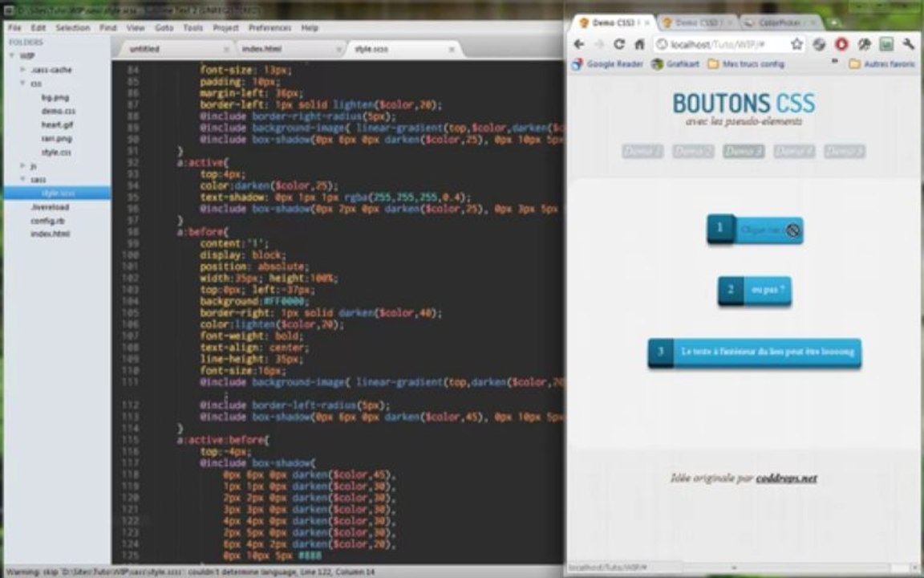Open the Grafikart bookmark
Image resolution: width=924 pixels, height=578 pixels.
pos(675,63)
